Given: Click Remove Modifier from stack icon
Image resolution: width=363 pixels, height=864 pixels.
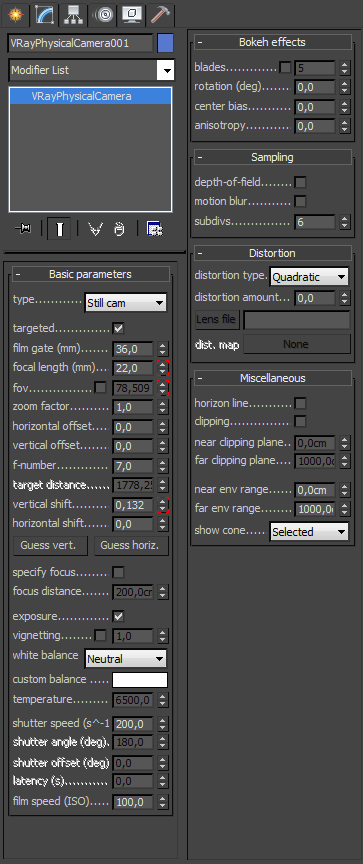Looking at the screenshot, I should [119, 229].
